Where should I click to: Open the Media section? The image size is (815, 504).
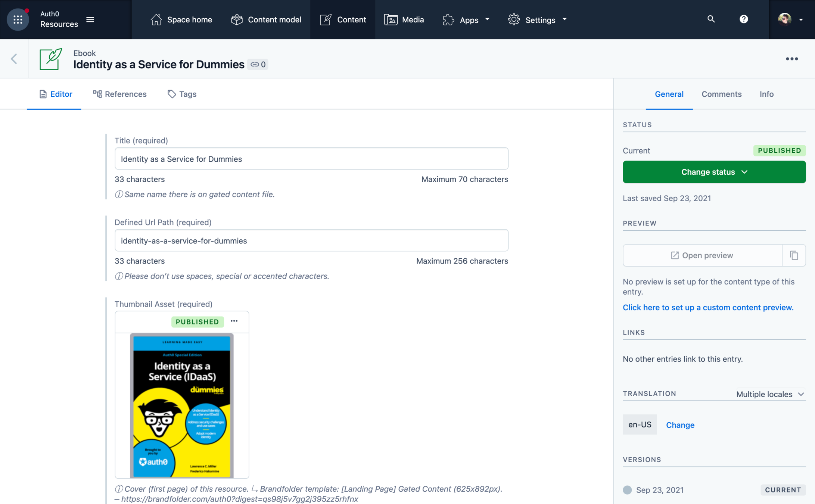(x=404, y=19)
